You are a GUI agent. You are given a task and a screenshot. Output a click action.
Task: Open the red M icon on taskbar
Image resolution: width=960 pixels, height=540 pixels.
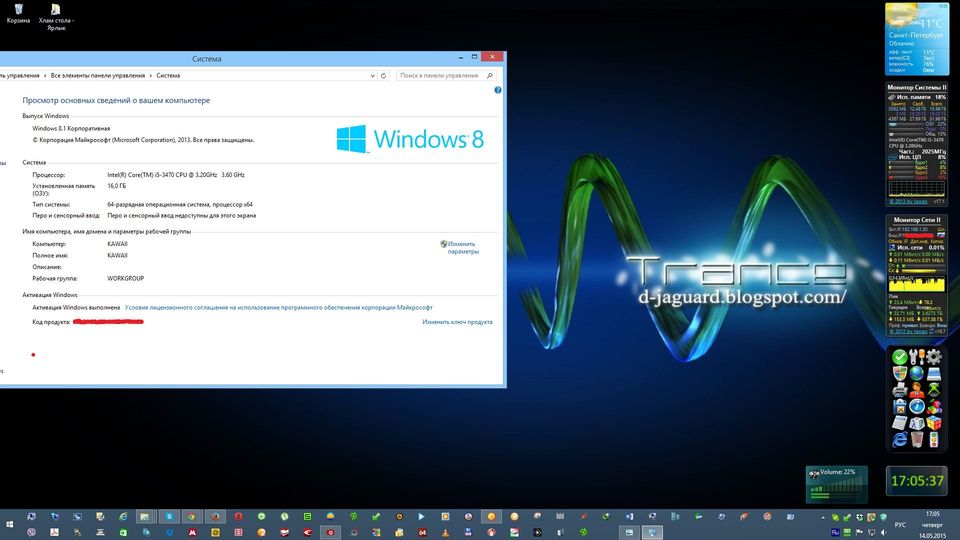coord(192,532)
